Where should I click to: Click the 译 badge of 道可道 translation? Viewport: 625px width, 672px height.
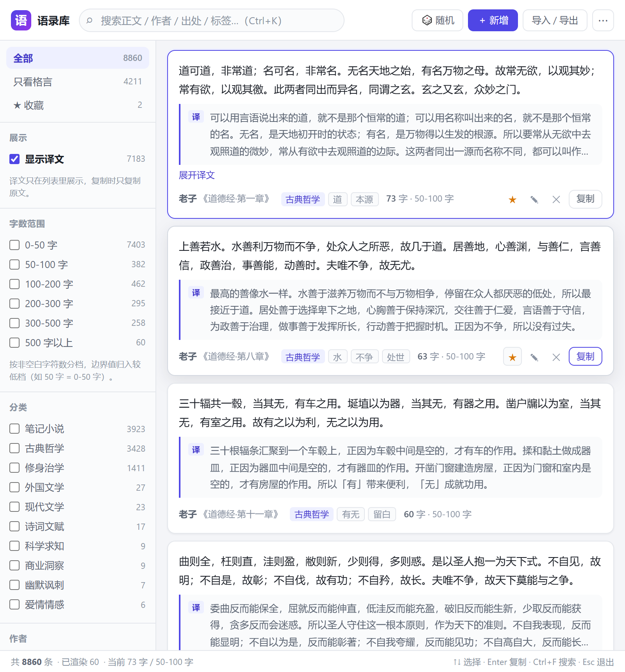click(196, 117)
